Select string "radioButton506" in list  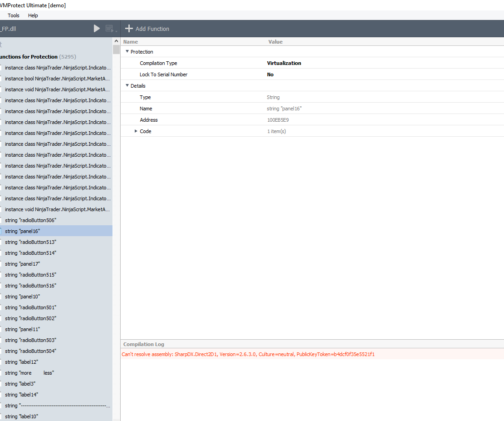coord(30,220)
